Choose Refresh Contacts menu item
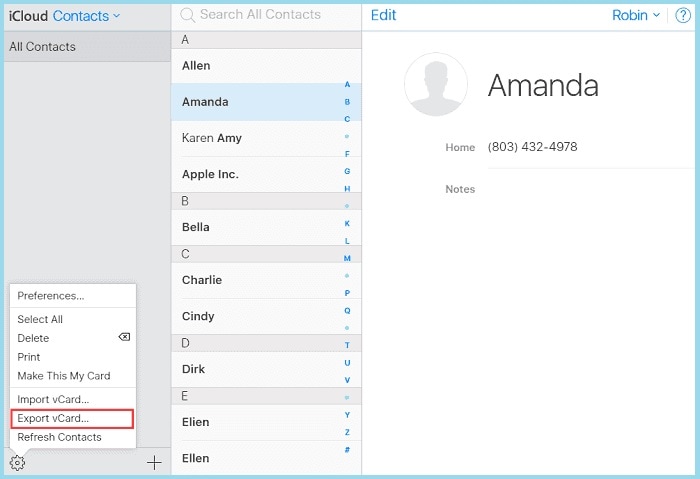Screen dimensions: 700x479 (73, 437)
